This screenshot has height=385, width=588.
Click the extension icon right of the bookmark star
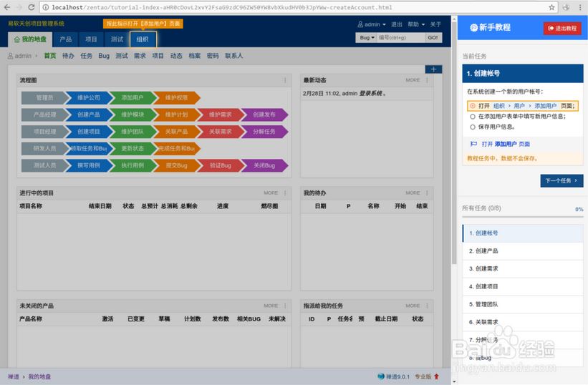(566, 7)
